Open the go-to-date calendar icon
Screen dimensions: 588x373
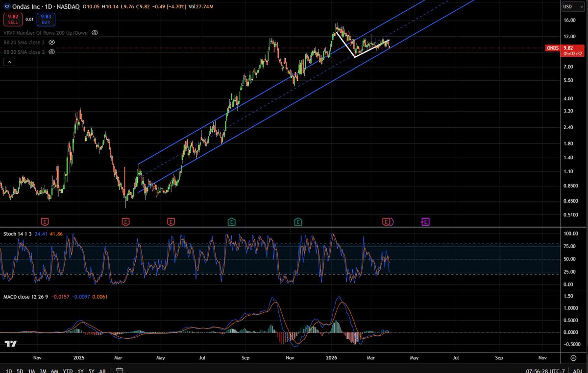click(x=119, y=370)
